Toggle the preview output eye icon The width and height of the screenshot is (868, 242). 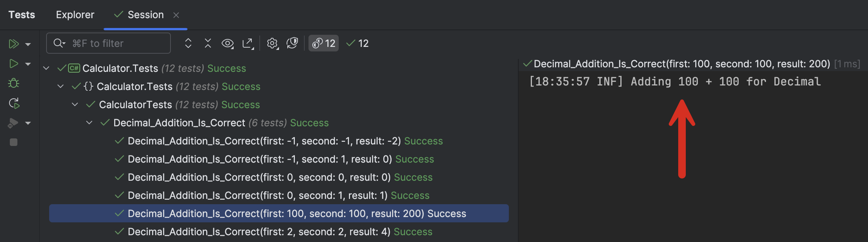click(227, 43)
